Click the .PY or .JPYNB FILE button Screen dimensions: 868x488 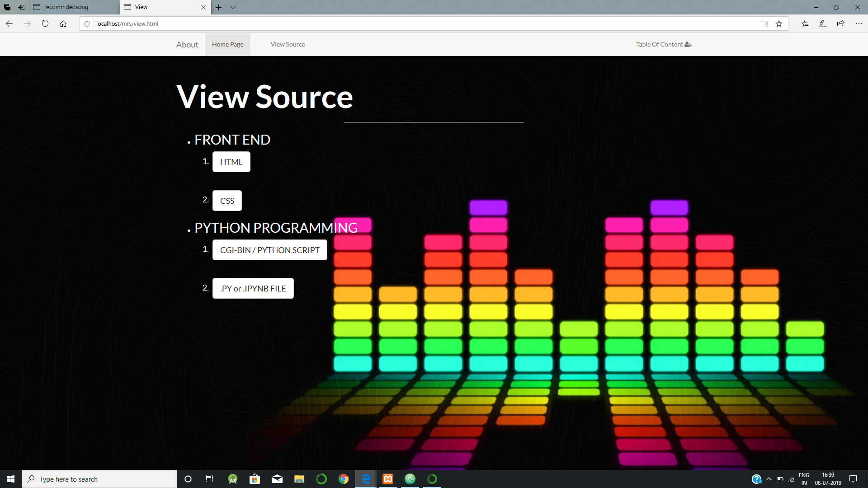click(253, 288)
